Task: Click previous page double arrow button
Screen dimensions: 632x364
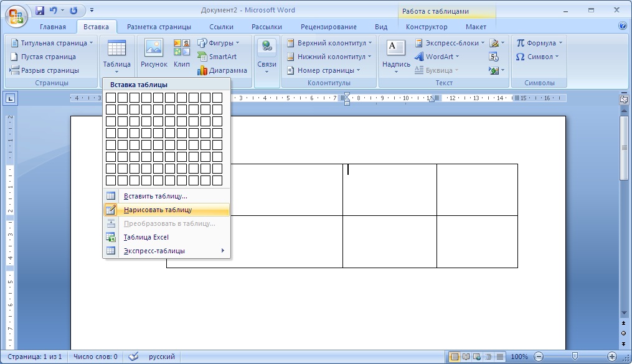Action: point(624,324)
